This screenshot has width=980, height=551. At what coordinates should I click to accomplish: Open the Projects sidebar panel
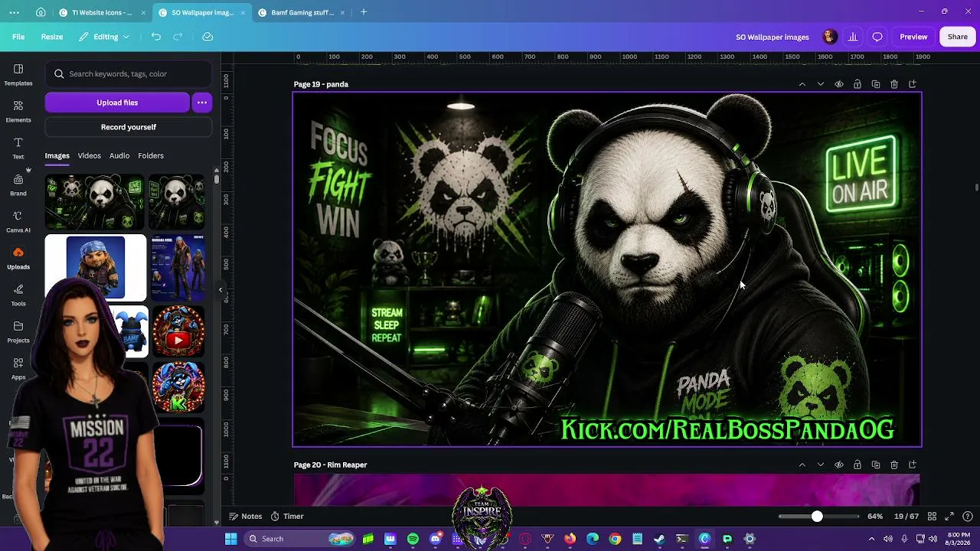point(18,331)
